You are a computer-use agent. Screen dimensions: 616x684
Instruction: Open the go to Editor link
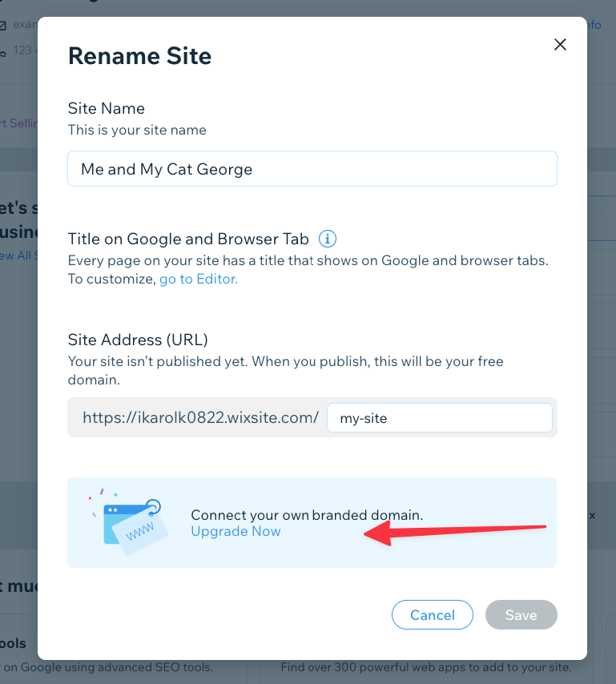pos(199,279)
